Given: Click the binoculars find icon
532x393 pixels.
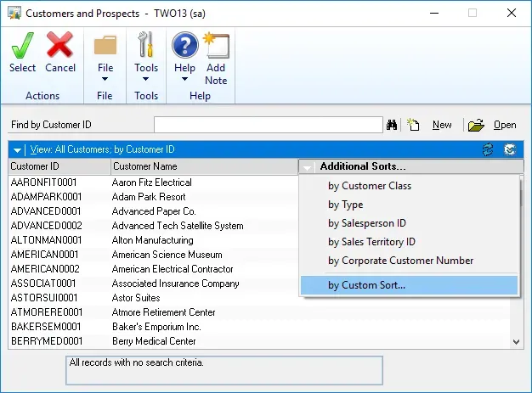Looking at the screenshot, I should (x=393, y=125).
